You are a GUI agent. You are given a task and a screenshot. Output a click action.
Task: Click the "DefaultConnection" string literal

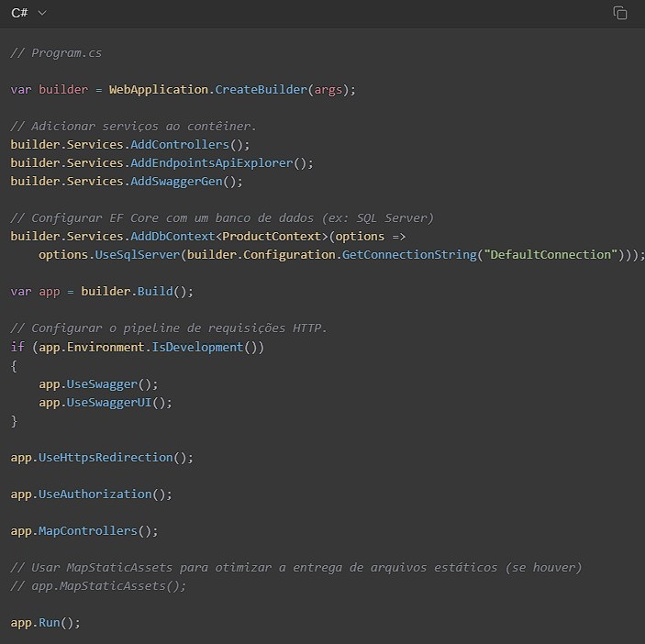point(550,255)
